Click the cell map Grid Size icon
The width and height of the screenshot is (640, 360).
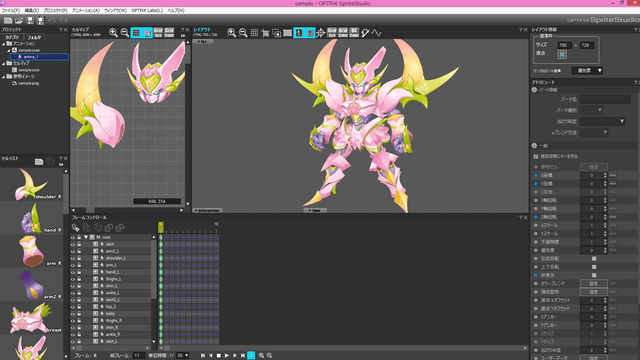(158, 33)
